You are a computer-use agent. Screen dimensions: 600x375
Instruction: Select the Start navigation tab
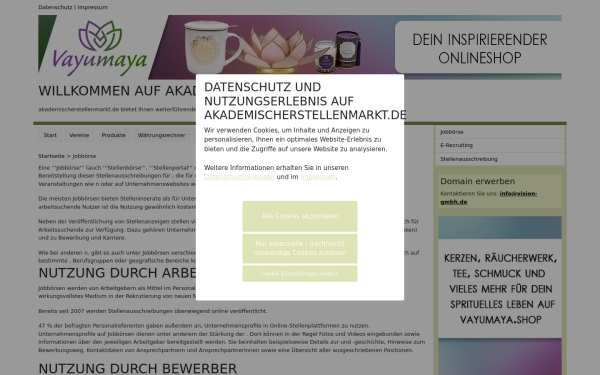point(50,135)
